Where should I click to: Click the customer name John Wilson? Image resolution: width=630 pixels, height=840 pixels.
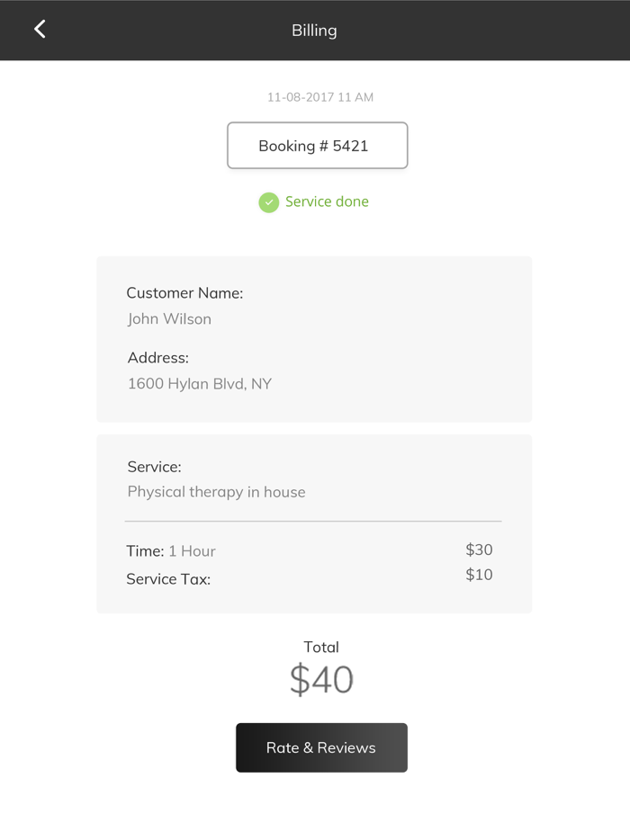pyautogui.click(x=169, y=319)
